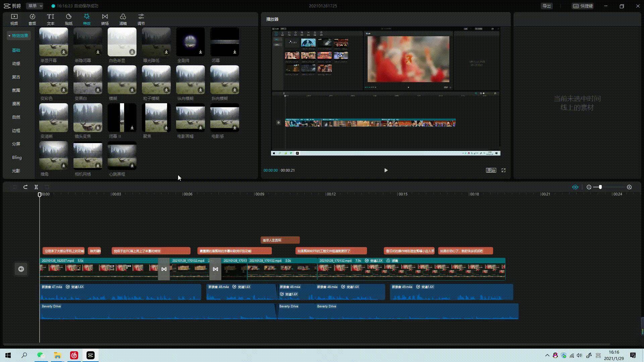Screen dimensions: 644x362
Task: Download the 斜向模糊 effect
Action: 235,89
